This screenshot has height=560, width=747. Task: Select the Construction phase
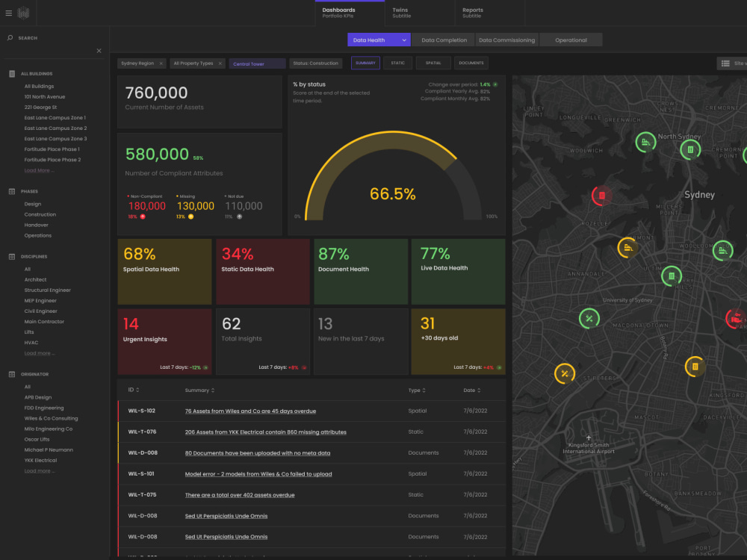tap(40, 214)
